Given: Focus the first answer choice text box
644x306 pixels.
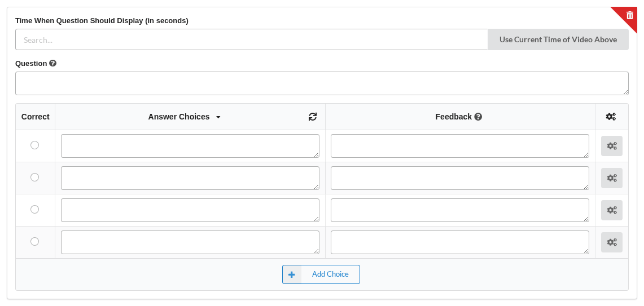Looking at the screenshot, I should (x=190, y=146).
